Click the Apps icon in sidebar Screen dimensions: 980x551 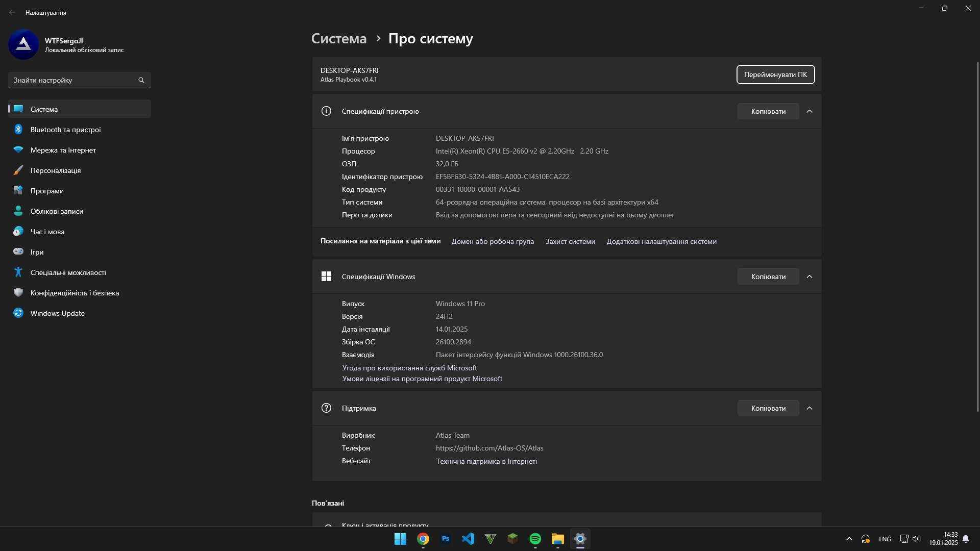click(x=18, y=191)
